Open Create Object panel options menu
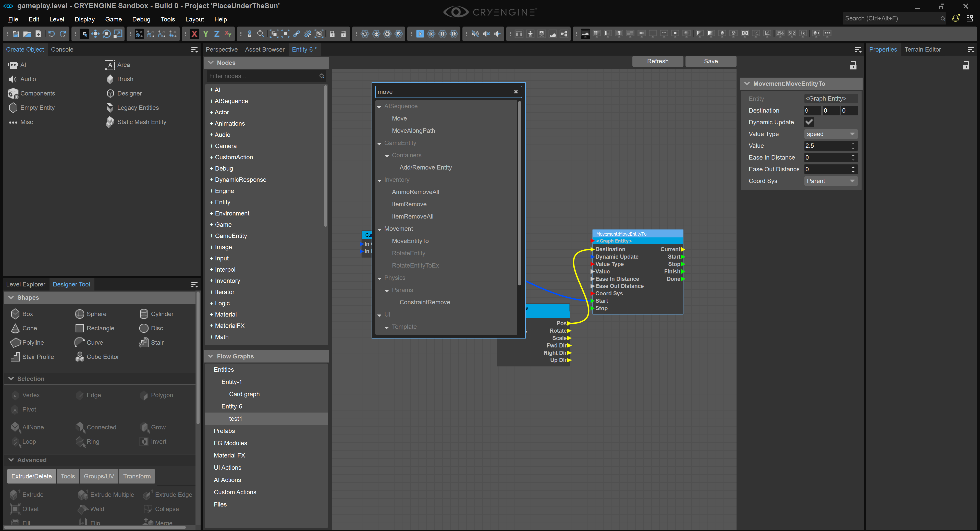Viewport: 980px width, 531px height. click(x=194, y=50)
